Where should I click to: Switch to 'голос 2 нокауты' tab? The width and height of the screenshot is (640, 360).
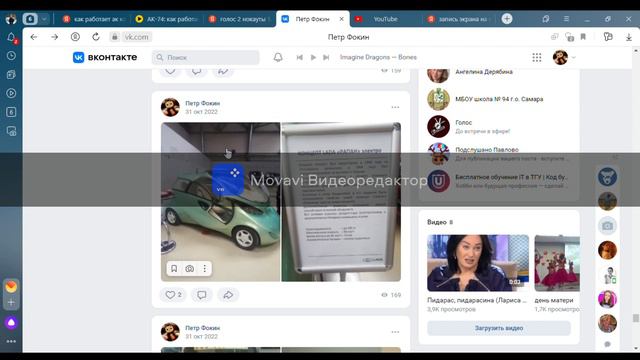239,19
